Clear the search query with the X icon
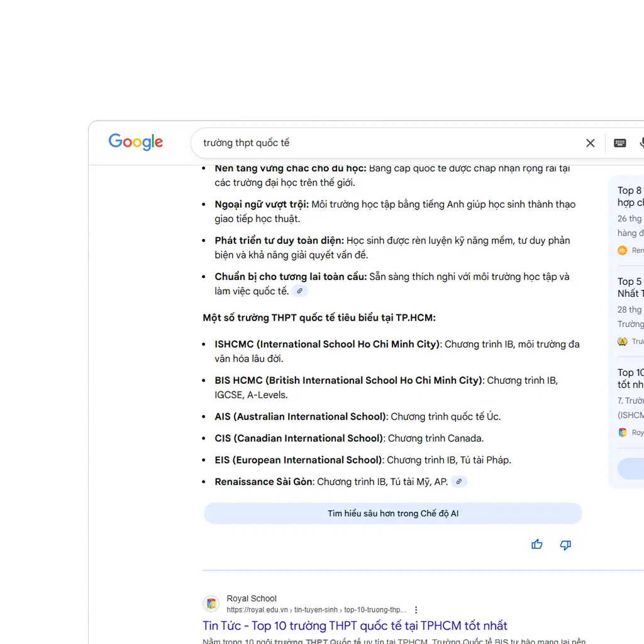 [x=590, y=143]
